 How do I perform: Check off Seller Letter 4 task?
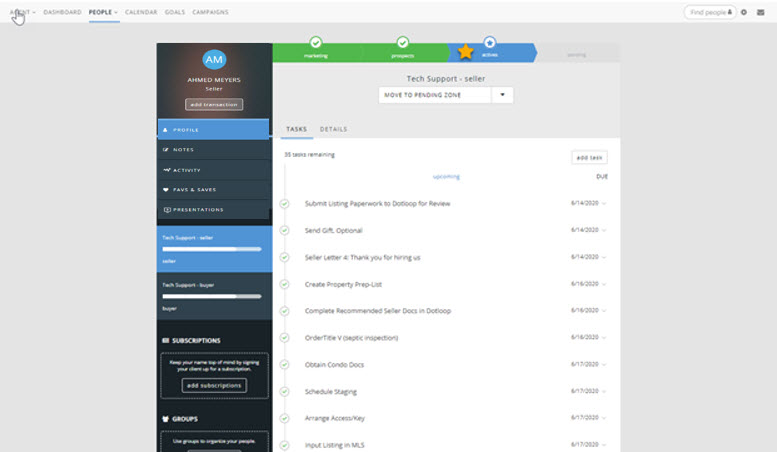click(284, 257)
